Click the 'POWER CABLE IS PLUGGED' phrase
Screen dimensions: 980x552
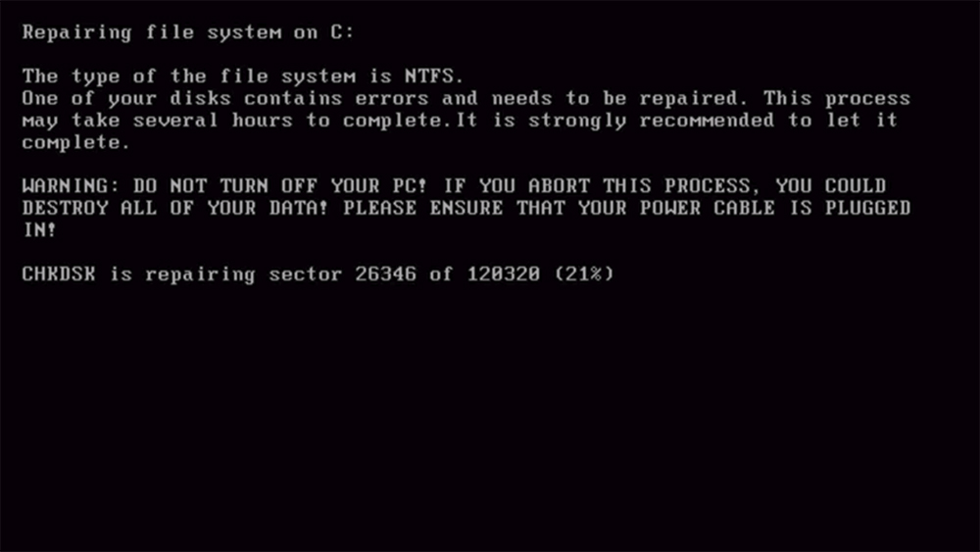click(x=775, y=208)
